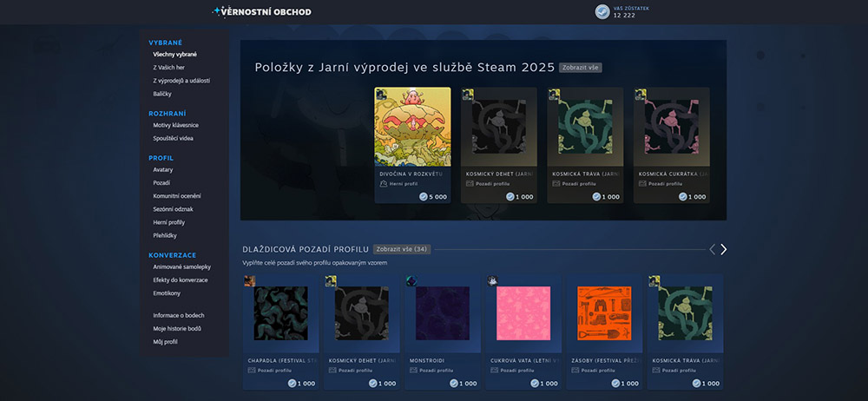The width and height of the screenshot is (868, 401).
Task: Open featured Kosmický dehet background thumbnail
Action: tap(499, 127)
